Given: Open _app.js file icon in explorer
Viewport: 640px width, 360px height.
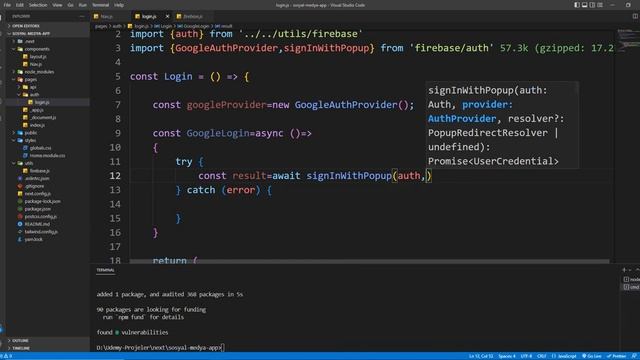Looking at the screenshot, I should coord(25,110).
